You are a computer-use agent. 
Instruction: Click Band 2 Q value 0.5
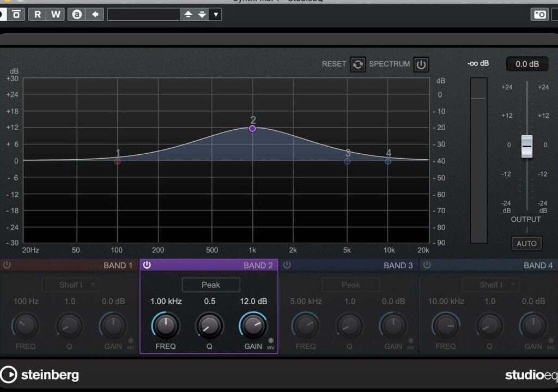point(210,301)
